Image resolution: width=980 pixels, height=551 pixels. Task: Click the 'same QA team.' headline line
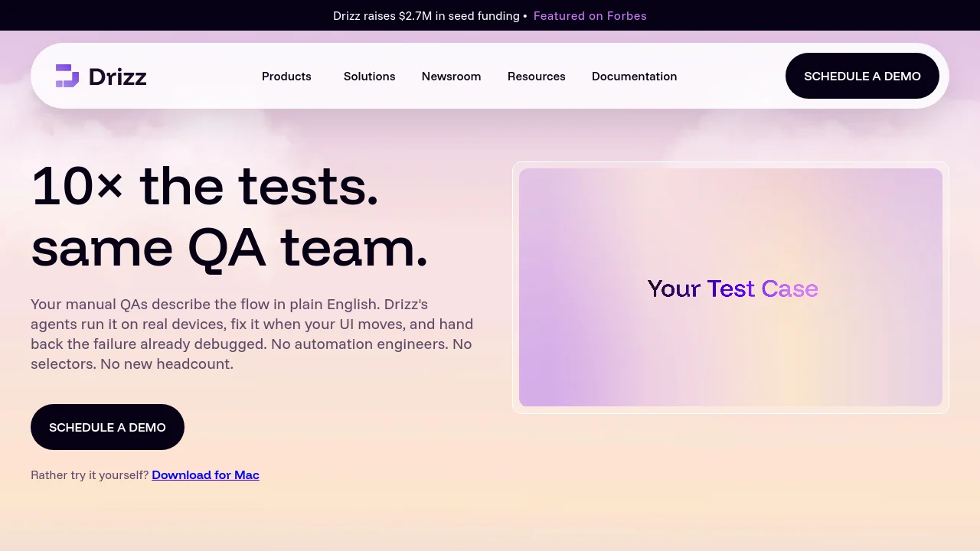point(229,247)
